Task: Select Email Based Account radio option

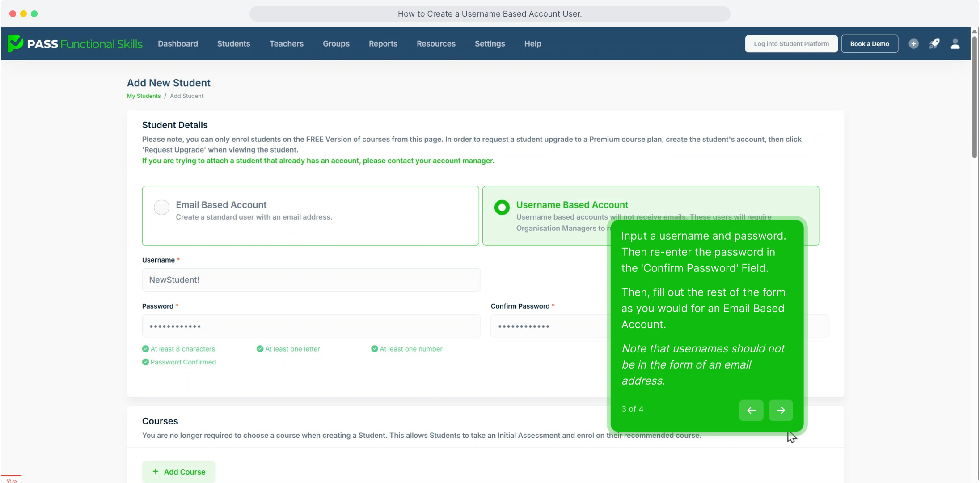Action: coord(161,207)
